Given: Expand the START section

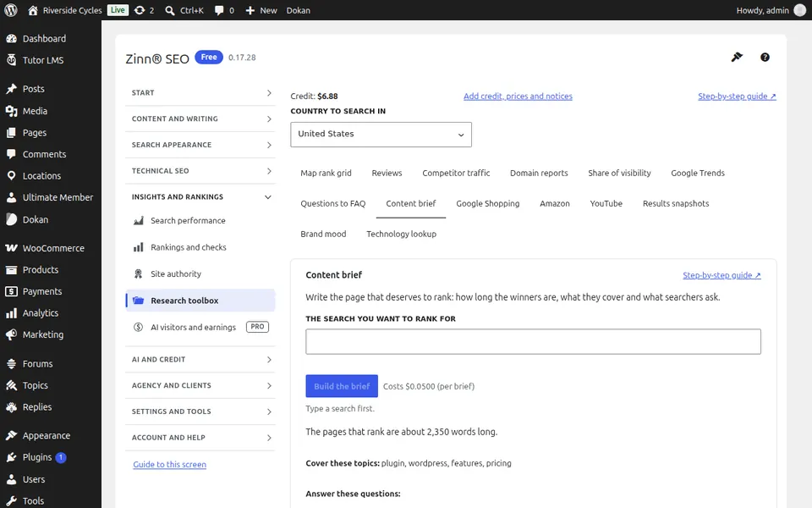Looking at the screenshot, I should click(200, 93).
